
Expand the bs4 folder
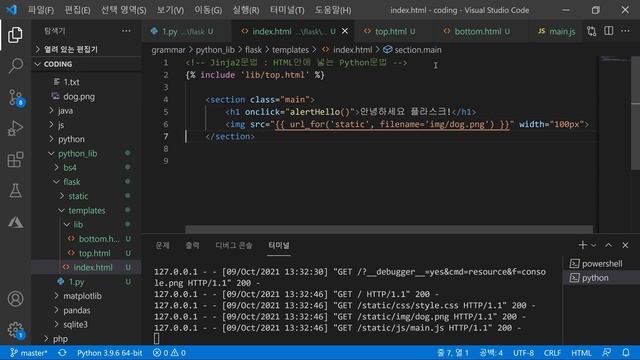tap(70, 168)
